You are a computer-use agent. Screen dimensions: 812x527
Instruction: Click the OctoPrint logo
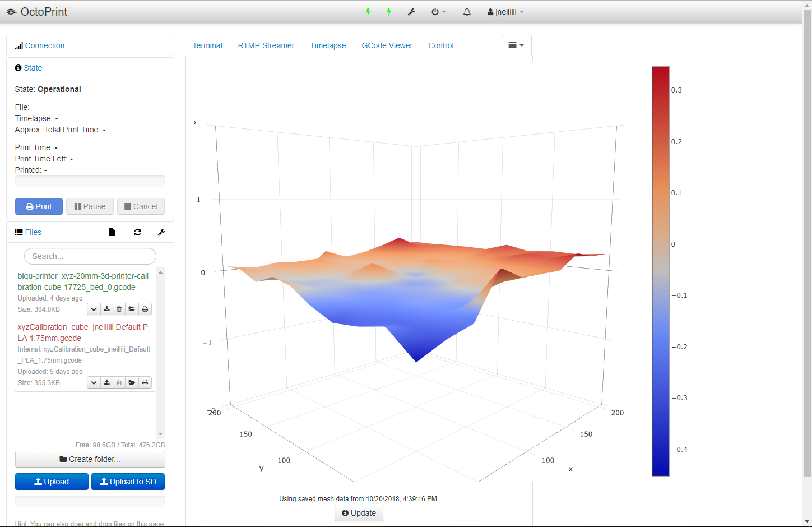(x=36, y=11)
